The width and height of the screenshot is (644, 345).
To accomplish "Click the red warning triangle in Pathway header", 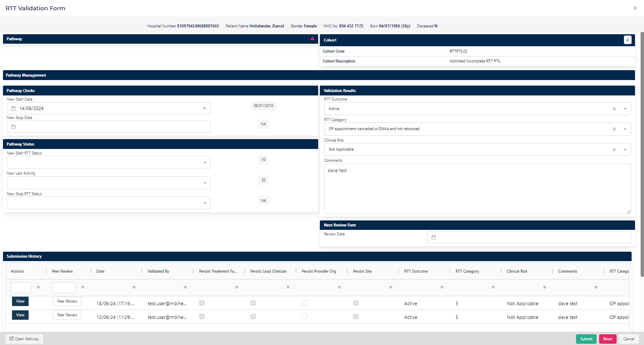I will 313,39.
